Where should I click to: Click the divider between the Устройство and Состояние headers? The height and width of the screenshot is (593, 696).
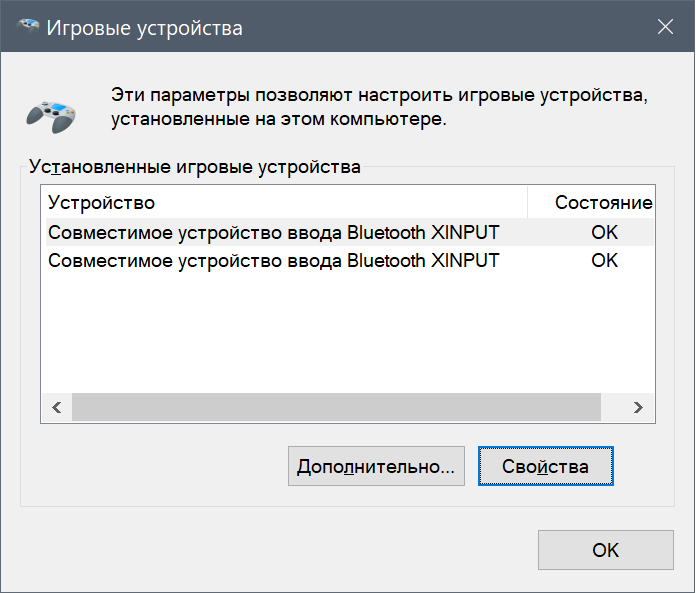coord(527,202)
